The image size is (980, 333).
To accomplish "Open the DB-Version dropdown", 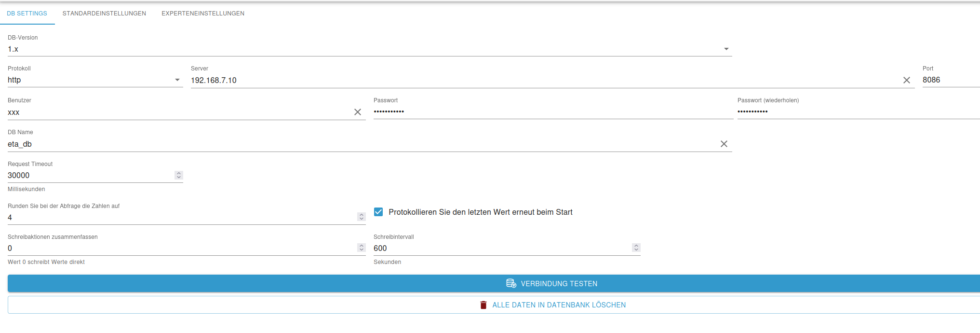I will (x=370, y=49).
